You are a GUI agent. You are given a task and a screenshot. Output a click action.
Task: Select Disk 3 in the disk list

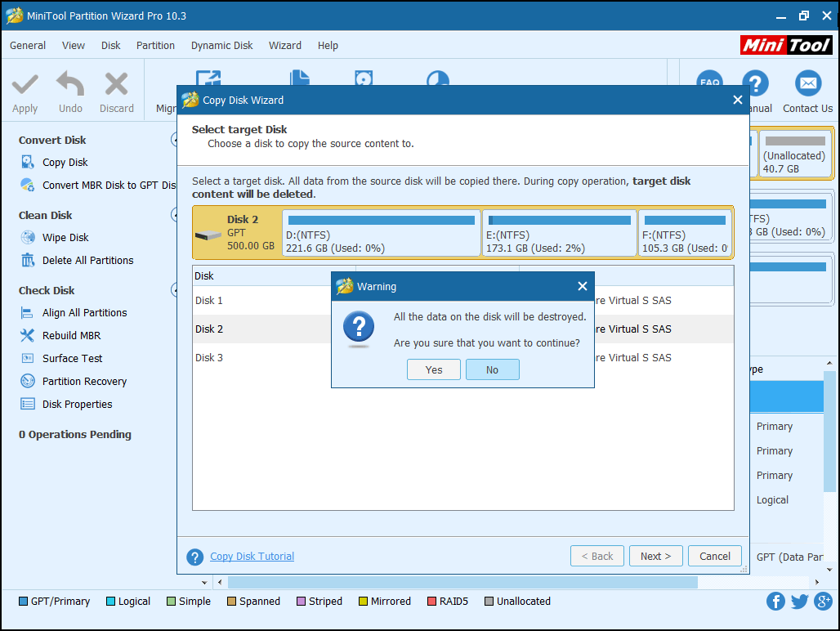click(209, 358)
